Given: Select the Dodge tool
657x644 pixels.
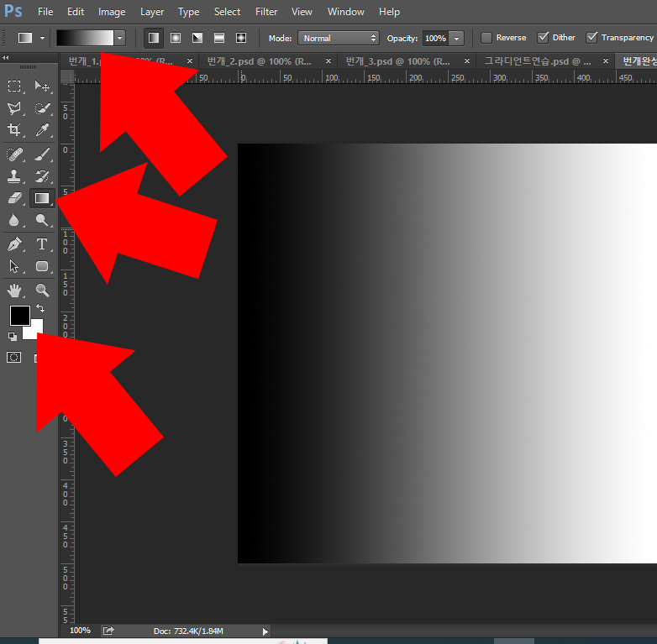Looking at the screenshot, I should pyautogui.click(x=42, y=220).
